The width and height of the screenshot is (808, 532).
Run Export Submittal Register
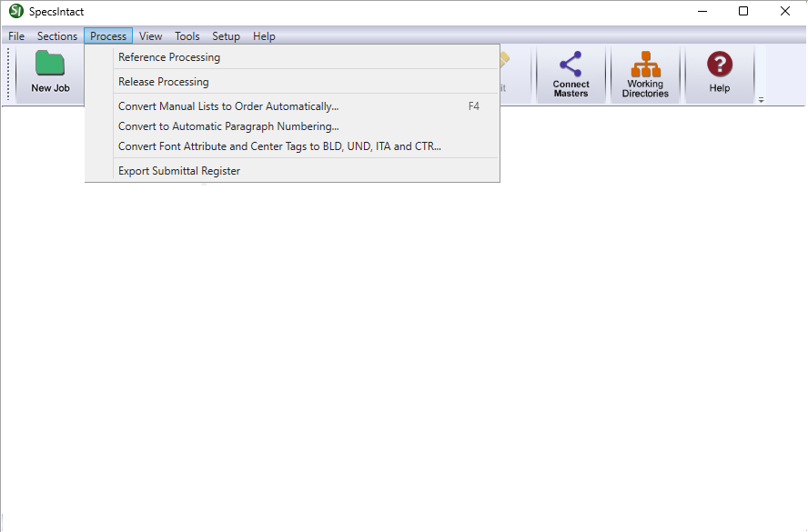tap(179, 171)
